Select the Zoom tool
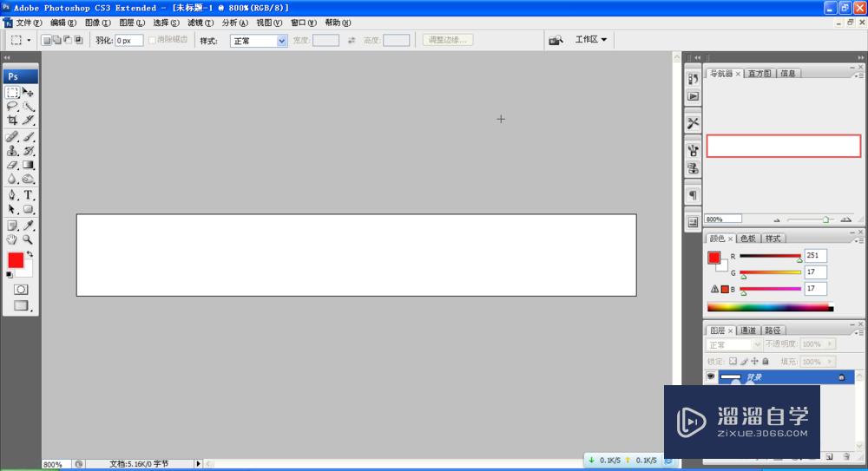868x471 pixels. click(29, 239)
